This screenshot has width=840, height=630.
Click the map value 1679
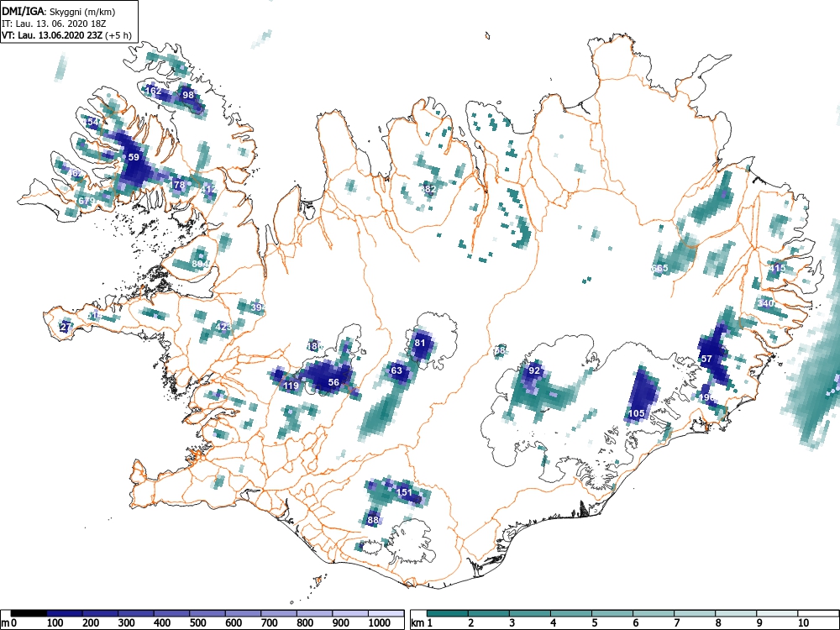[85, 201]
